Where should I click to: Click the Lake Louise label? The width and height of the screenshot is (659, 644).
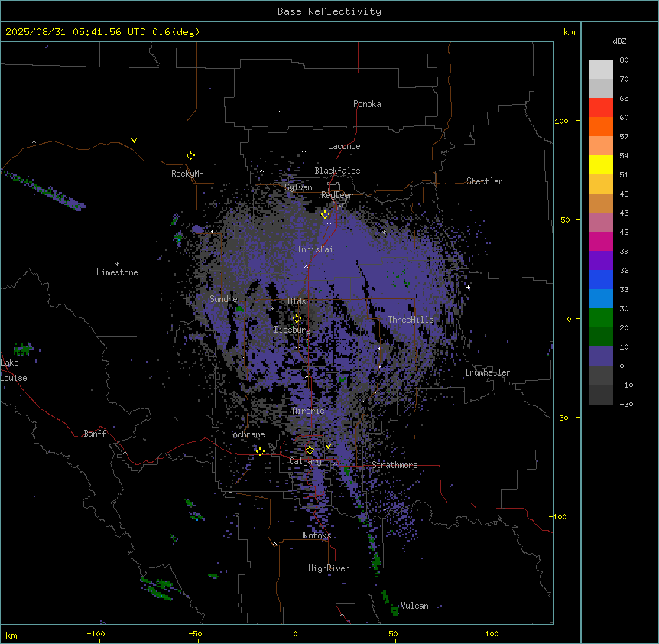14,370
